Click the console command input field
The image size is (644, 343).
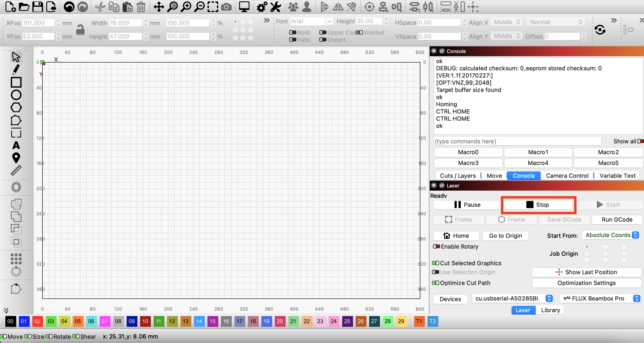[517, 141]
